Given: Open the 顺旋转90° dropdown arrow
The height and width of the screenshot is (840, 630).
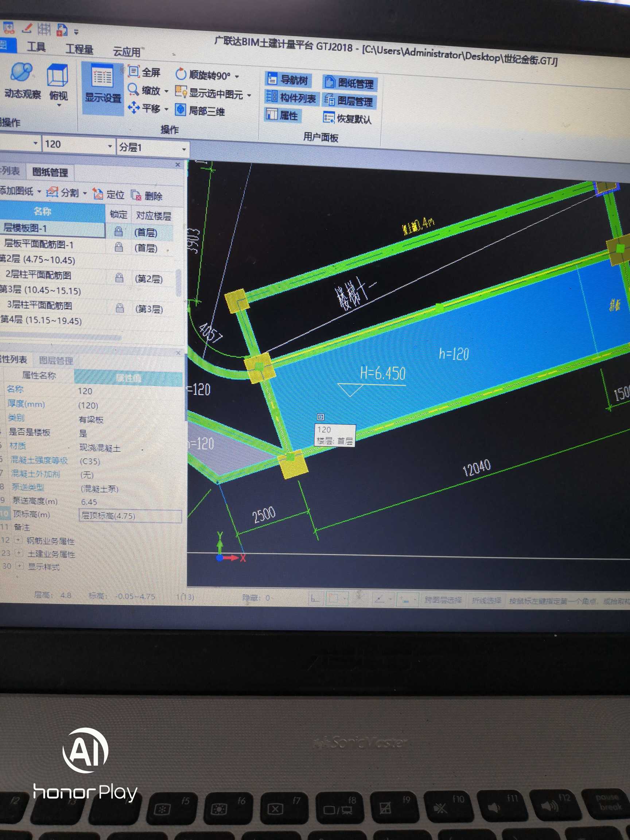Looking at the screenshot, I should click(237, 77).
